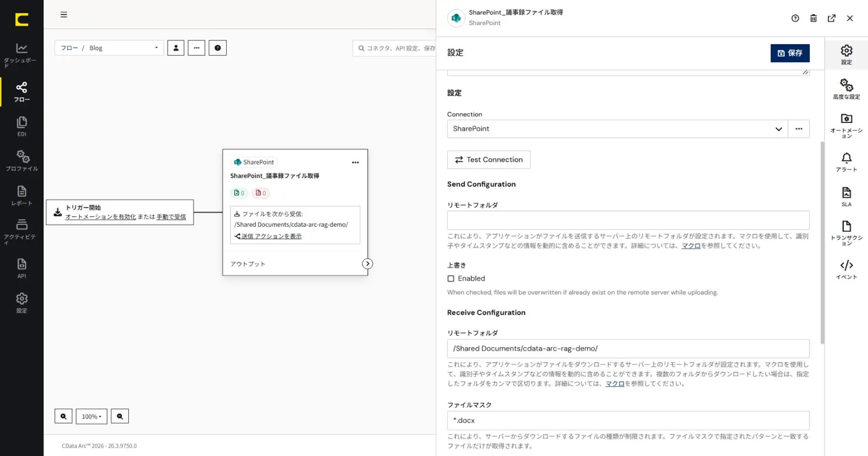Click the 保存 save button

(x=790, y=53)
